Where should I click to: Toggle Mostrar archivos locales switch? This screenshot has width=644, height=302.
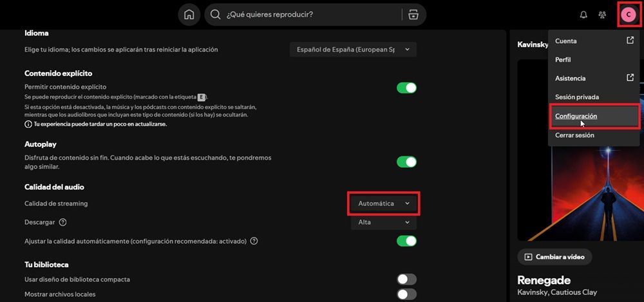click(x=406, y=294)
